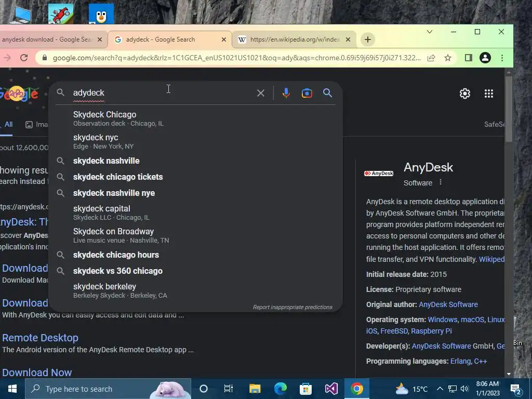
Task: Open Google quick settings gear icon
Action: pyautogui.click(x=465, y=94)
